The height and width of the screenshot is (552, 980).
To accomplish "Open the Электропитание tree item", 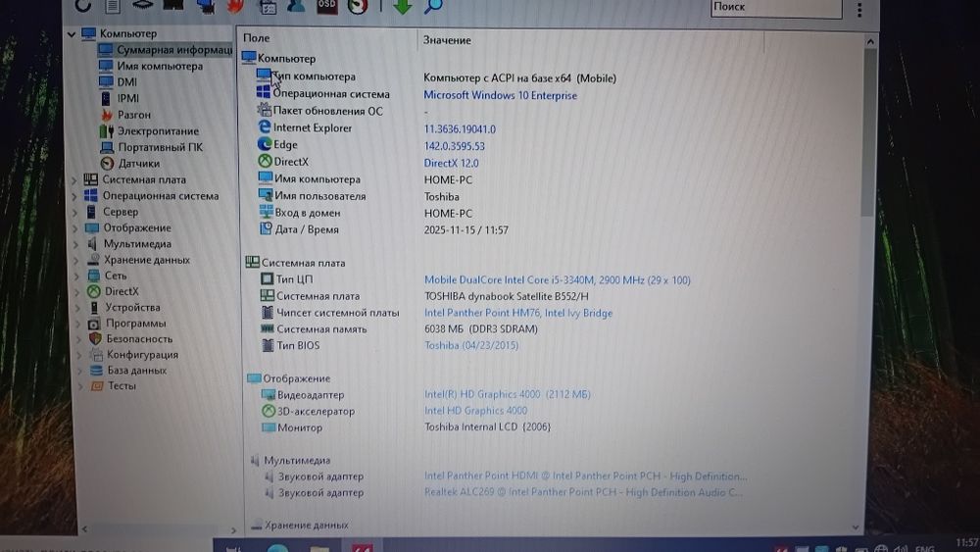I will (158, 131).
